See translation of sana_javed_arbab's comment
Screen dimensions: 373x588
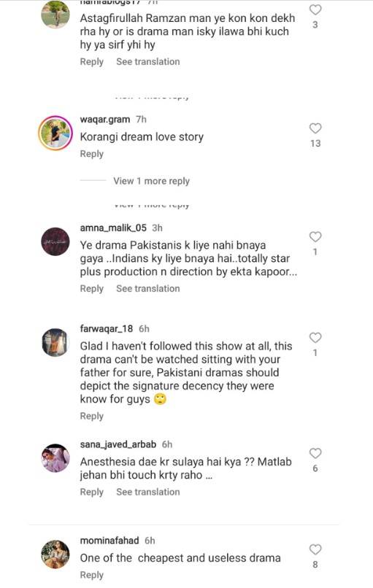[148, 492]
